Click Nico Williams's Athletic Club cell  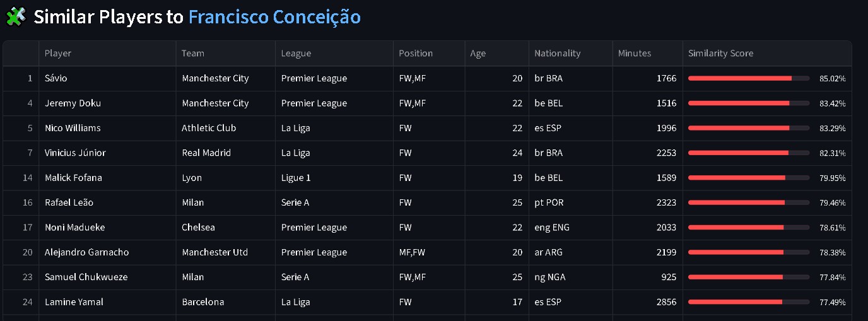coord(209,128)
